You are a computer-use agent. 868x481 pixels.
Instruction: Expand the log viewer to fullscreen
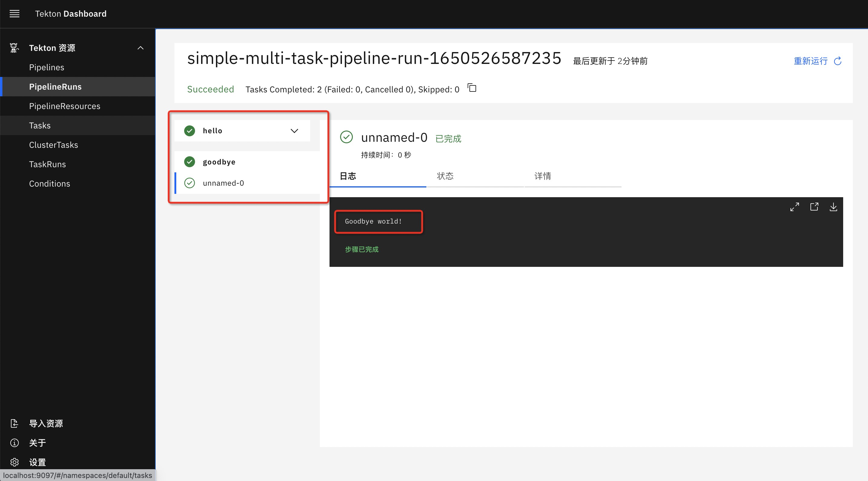pyautogui.click(x=795, y=207)
